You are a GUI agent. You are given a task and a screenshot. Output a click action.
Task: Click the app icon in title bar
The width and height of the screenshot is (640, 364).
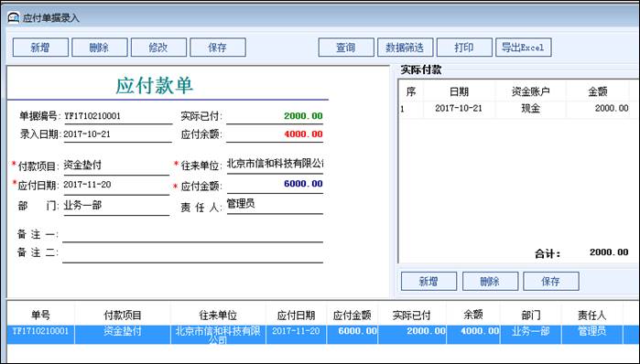(x=14, y=17)
